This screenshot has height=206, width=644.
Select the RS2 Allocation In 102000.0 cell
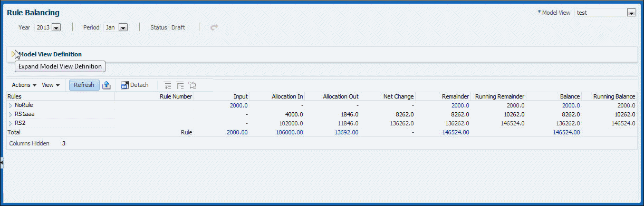291,123
